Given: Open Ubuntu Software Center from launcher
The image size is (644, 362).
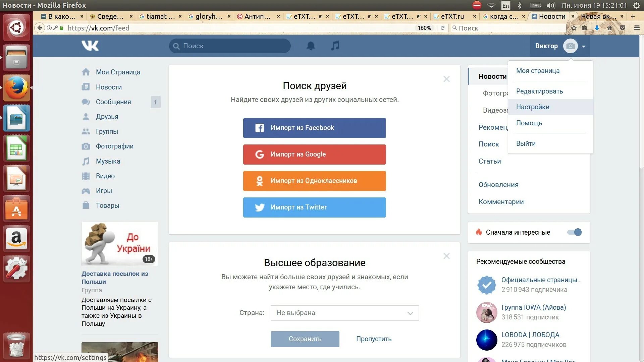Looking at the screenshot, I should click(16, 208).
